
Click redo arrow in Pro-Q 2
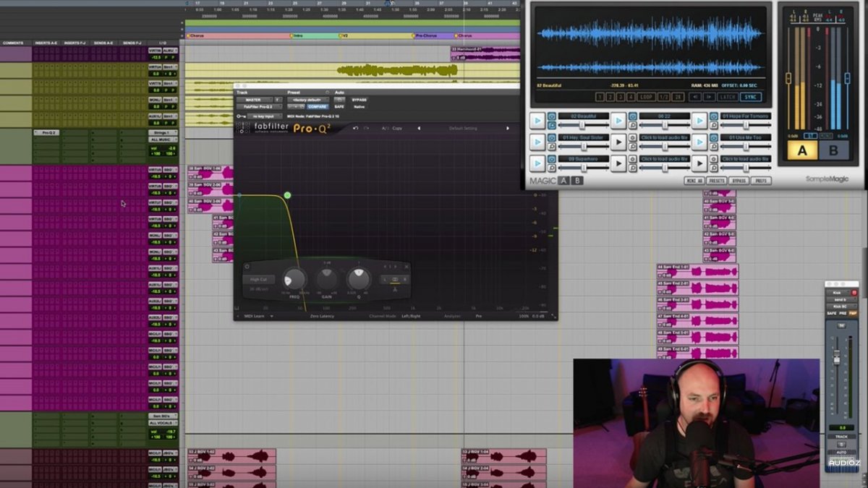[x=367, y=128]
